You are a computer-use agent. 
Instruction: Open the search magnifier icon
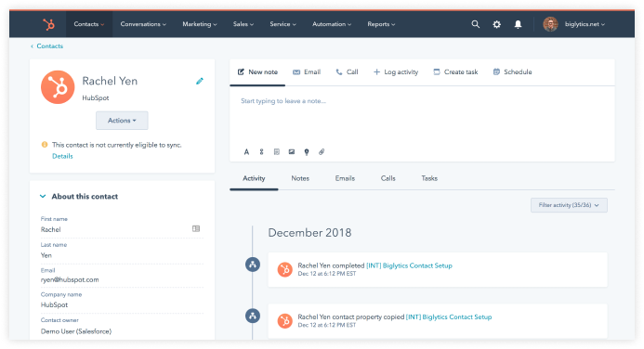[475, 24]
